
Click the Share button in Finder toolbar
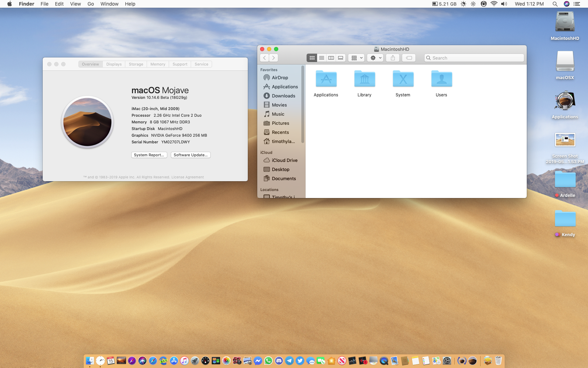click(393, 58)
